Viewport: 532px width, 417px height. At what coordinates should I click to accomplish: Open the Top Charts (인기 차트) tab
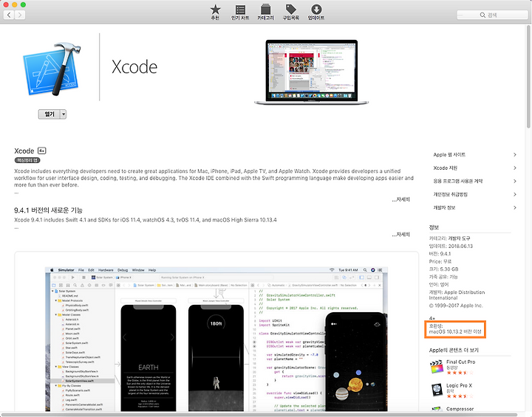240,13
